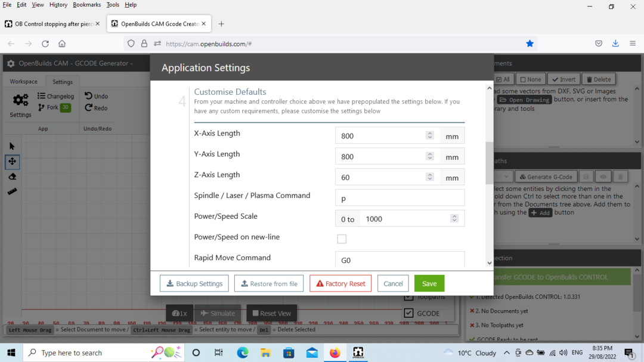Select the eraser tool
This screenshot has width=644, height=362.
[x=12, y=177]
